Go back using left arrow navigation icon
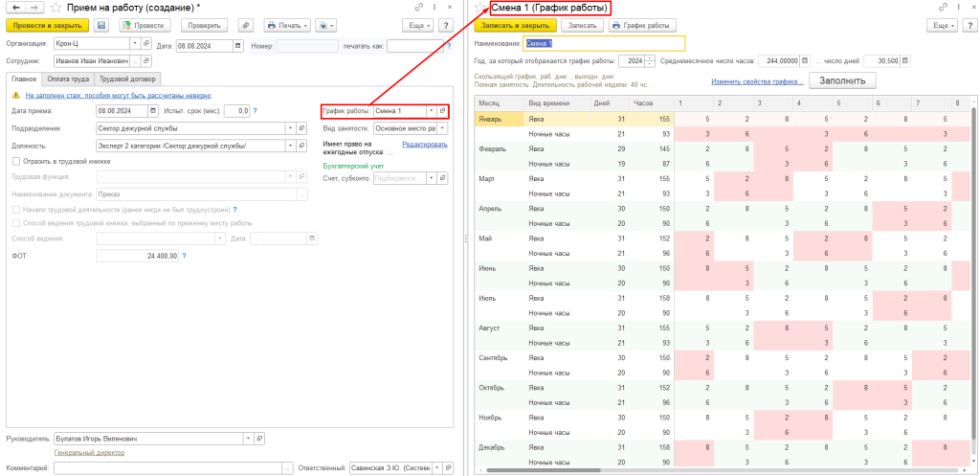980x476 pixels. [x=13, y=7]
